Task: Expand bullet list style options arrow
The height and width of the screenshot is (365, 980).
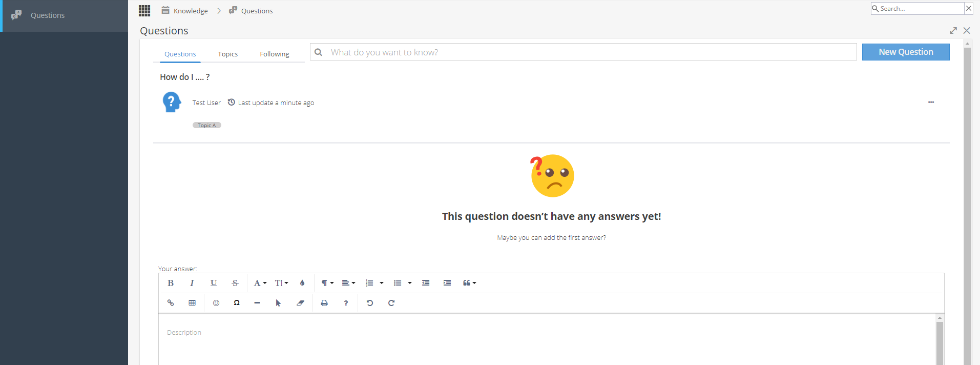Action: point(410,283)
